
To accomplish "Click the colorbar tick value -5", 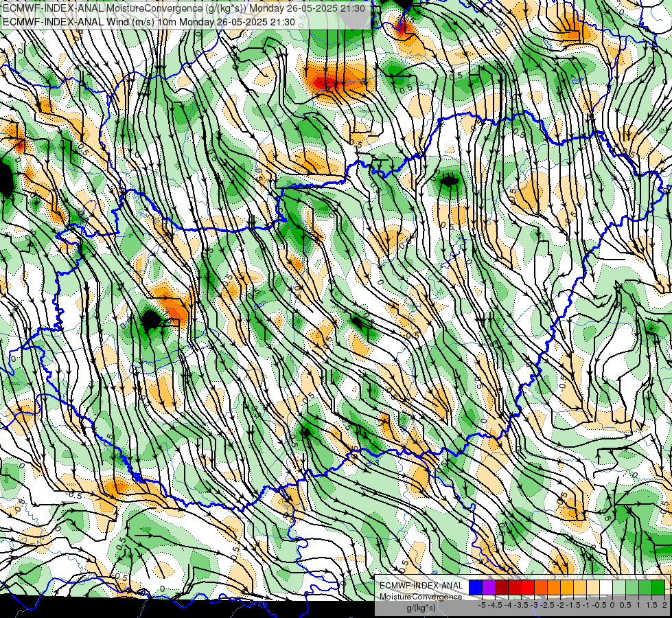I will [482, 605].
